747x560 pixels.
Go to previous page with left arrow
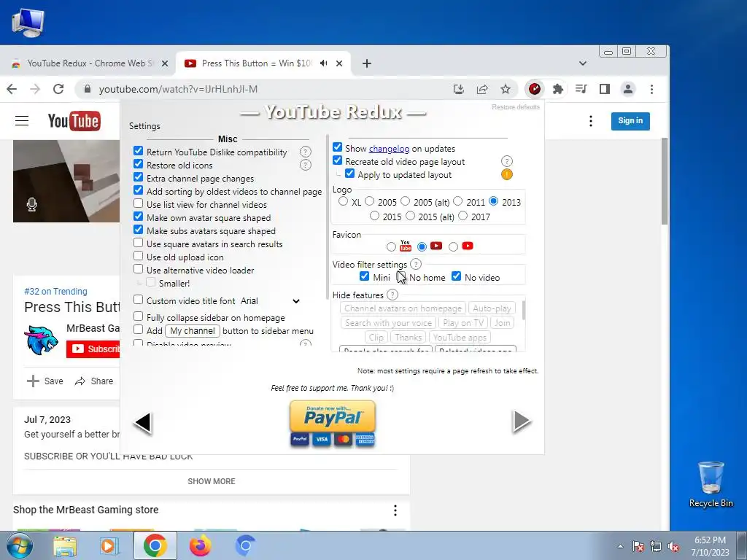tap(143, 422)
